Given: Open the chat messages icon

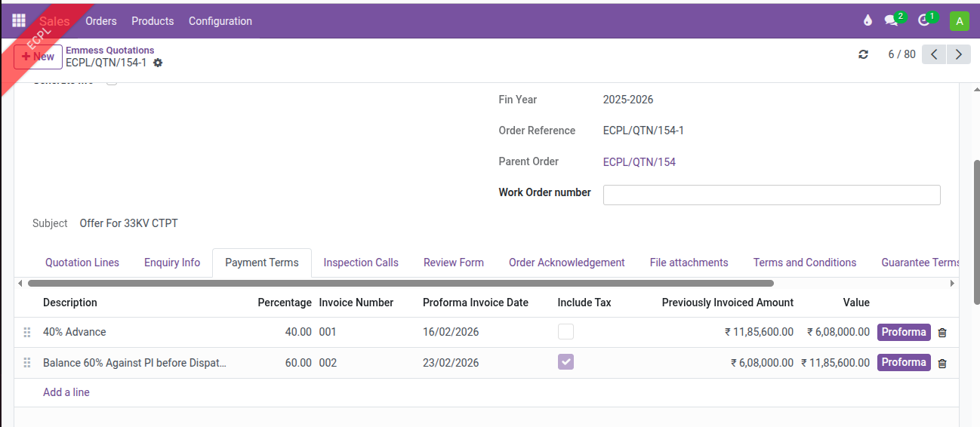Looking at the screenshot, I should (x=892, y=21).
